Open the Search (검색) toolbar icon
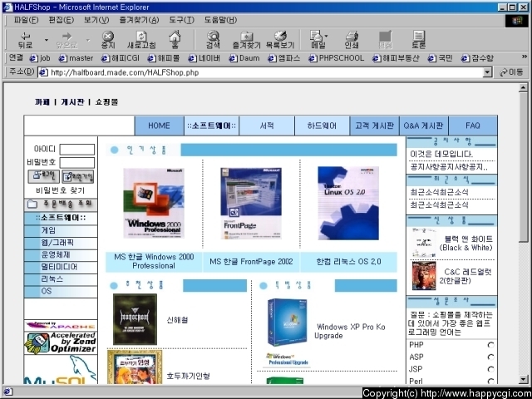Viewport: 532px width, 399px height. (x=213, y=40)
